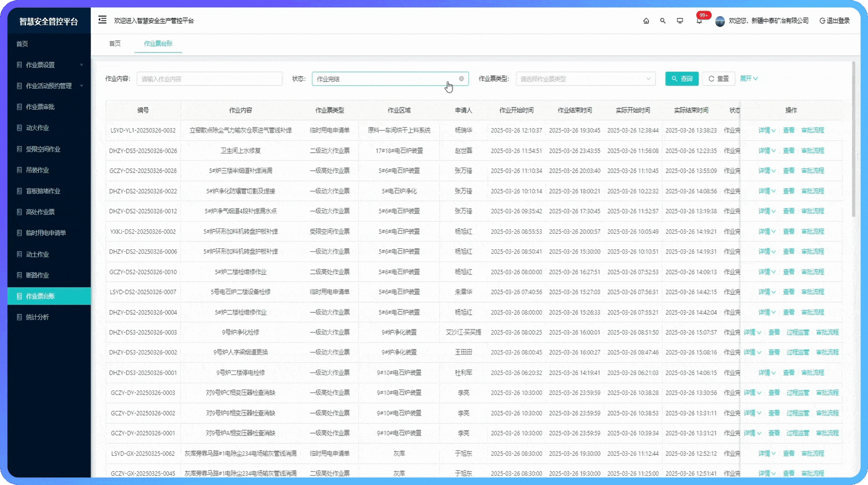Screen dimensions: 868x485
Task: Open the notification bell with 99+ badge
Action: (x=699, y=21)
